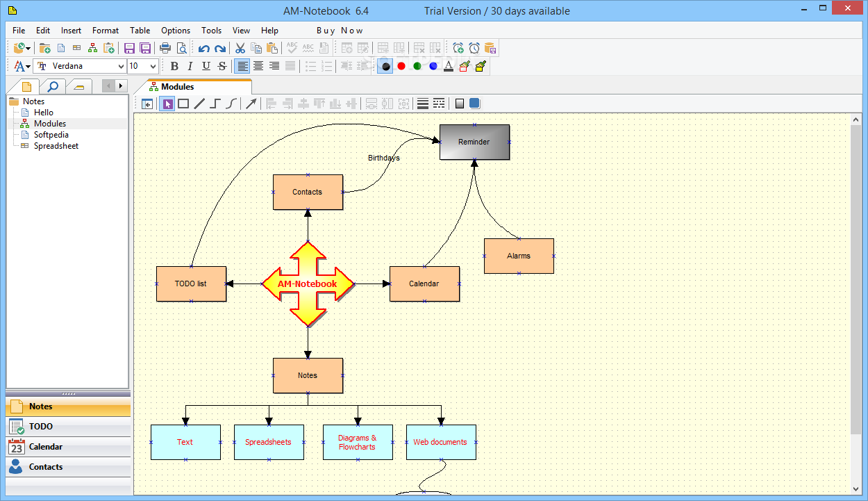
Task: Open print preview icon
Action: [181, 48]
